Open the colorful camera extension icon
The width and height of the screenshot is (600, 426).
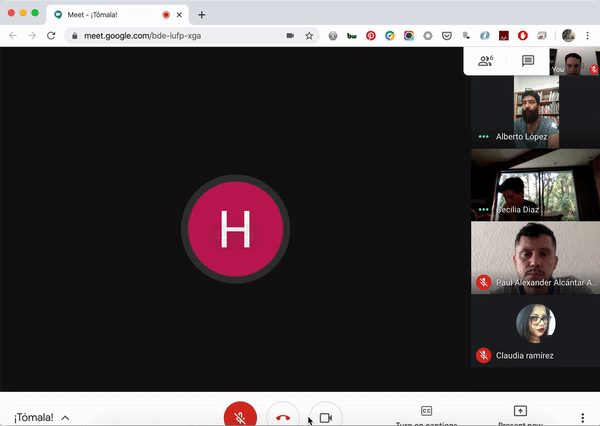click(x=409, y=36)
